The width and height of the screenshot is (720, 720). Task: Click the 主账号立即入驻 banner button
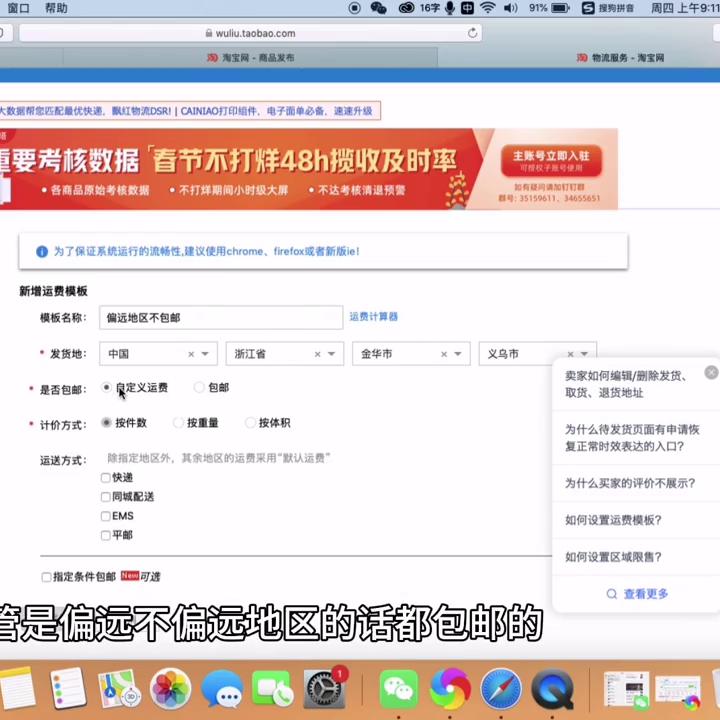coord(551,161)
